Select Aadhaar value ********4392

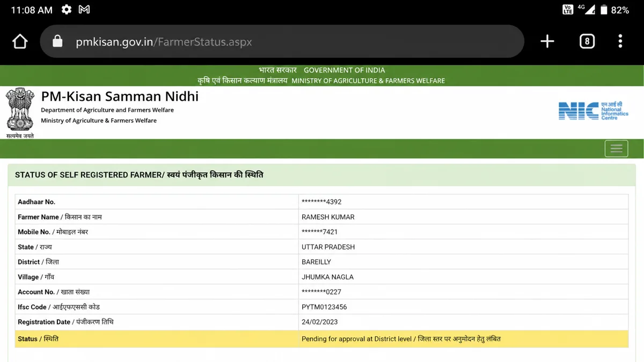coord(321,202)
